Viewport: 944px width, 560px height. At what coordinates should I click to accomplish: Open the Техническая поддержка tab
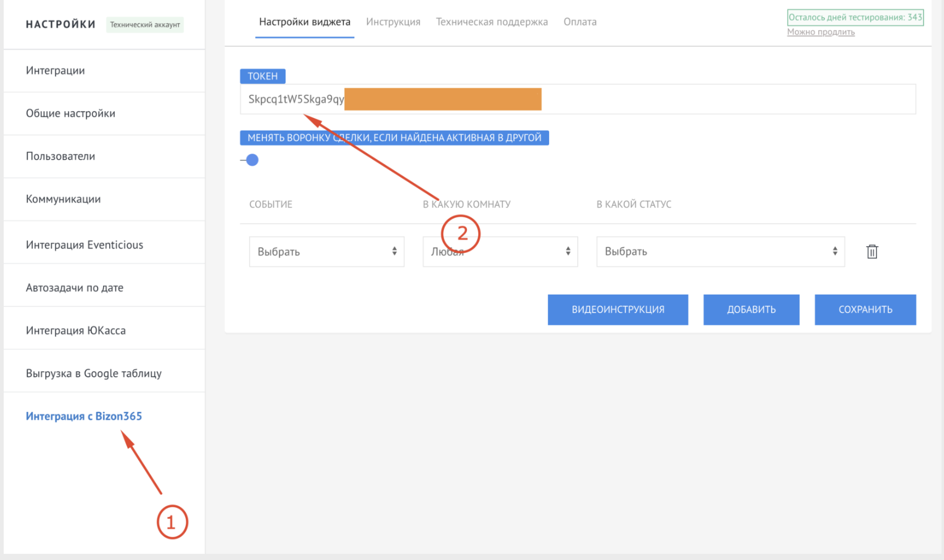[492, 22]
